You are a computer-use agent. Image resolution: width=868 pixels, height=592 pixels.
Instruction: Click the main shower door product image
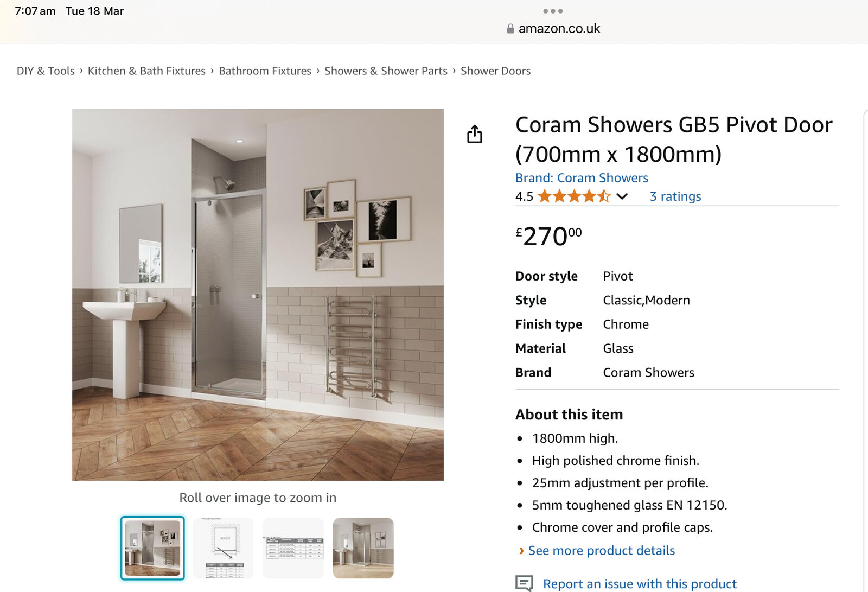tap(258, 295)
